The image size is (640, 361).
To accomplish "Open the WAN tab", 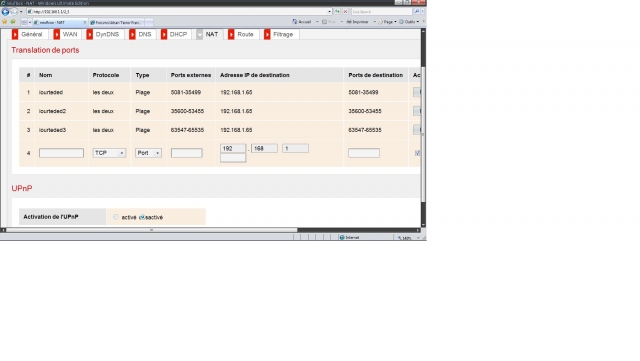I will click(x=66, y=34).
